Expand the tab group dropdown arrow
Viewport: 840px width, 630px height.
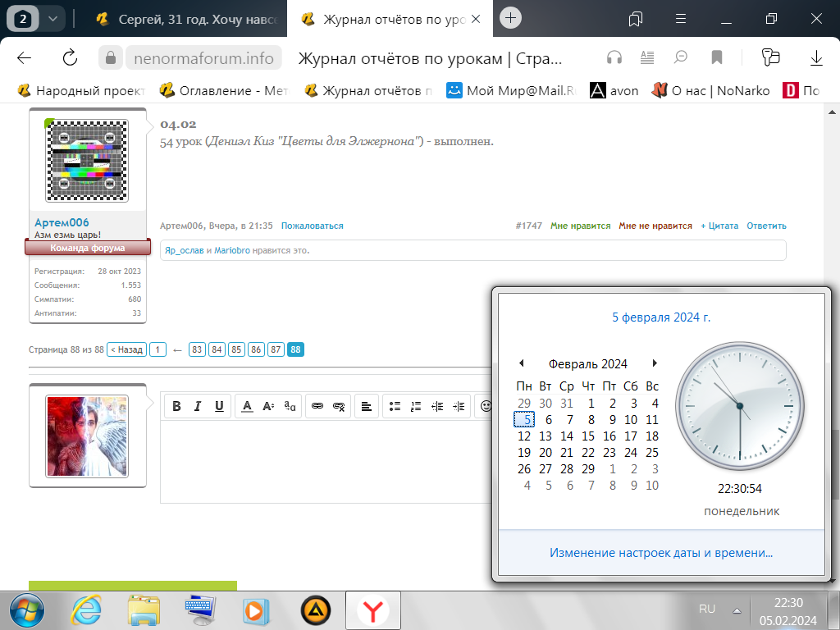pos(52,18)
